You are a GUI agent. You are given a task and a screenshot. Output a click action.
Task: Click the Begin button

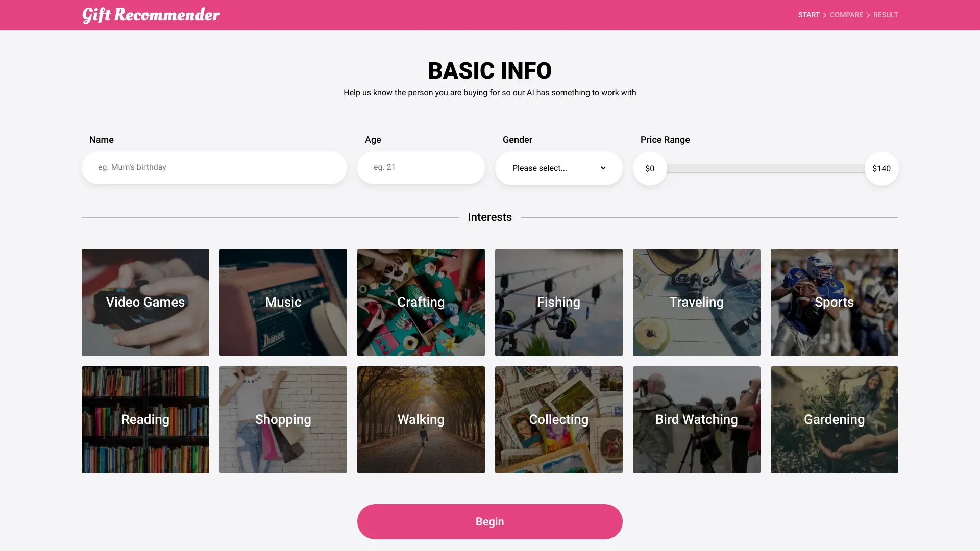pos(490,521)
